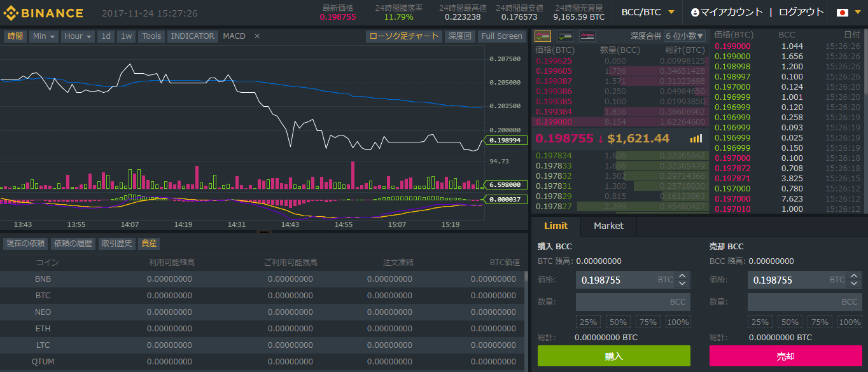
Task: Open the 取引歴史 trade history tab
Action: (117, 243)
